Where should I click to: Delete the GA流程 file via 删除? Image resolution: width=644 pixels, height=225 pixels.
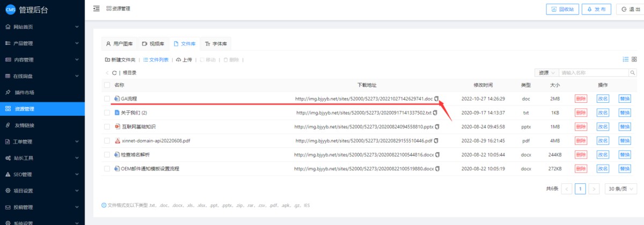(x=581, y=99)
